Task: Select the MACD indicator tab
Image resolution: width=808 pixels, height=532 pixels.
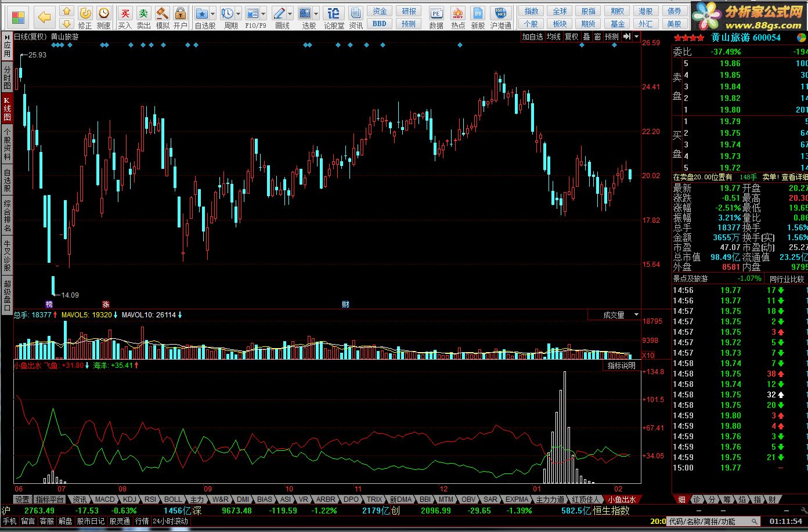Action: click(x=105, y=499)
